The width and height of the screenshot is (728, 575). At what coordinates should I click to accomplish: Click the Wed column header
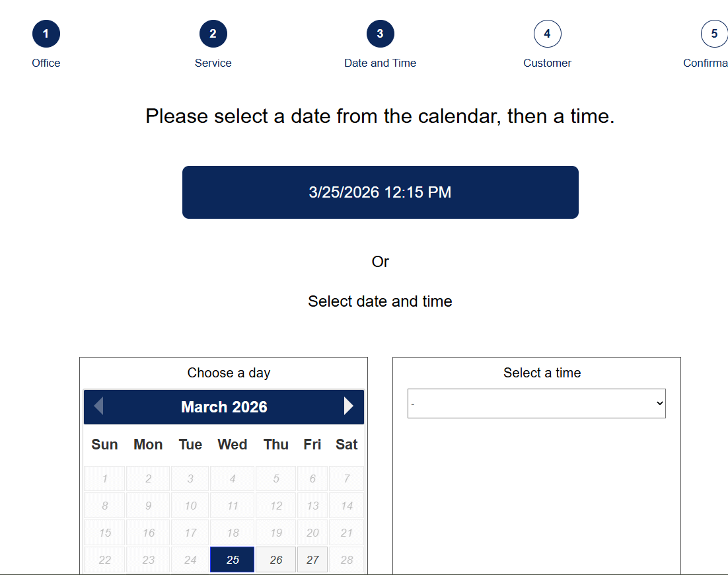(x=233, y=445)
